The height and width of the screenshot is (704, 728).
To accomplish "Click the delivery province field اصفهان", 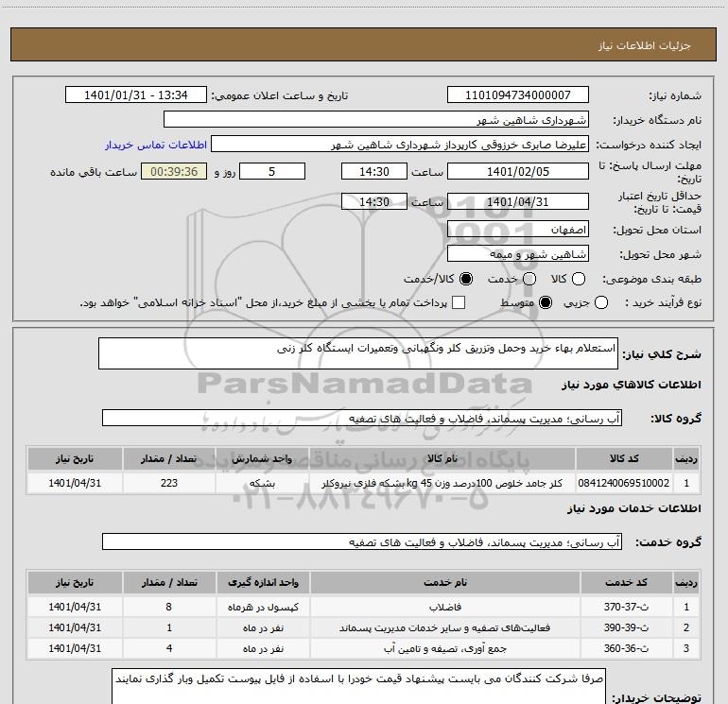I will [x=518, y=229].
